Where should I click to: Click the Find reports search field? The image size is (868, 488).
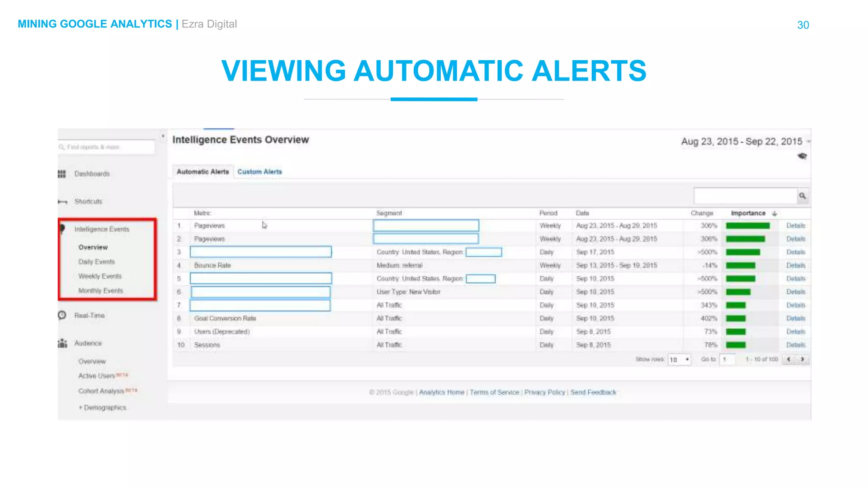[x=106, y=147]
